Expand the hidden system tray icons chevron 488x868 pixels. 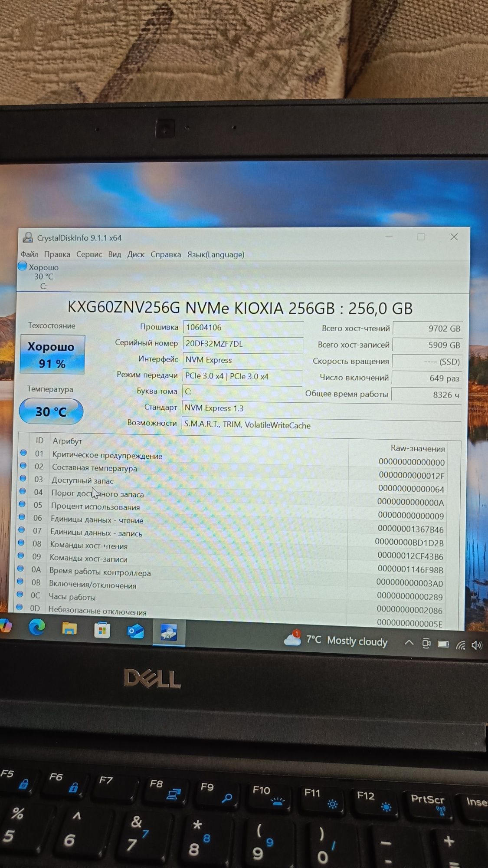(409, 643)
